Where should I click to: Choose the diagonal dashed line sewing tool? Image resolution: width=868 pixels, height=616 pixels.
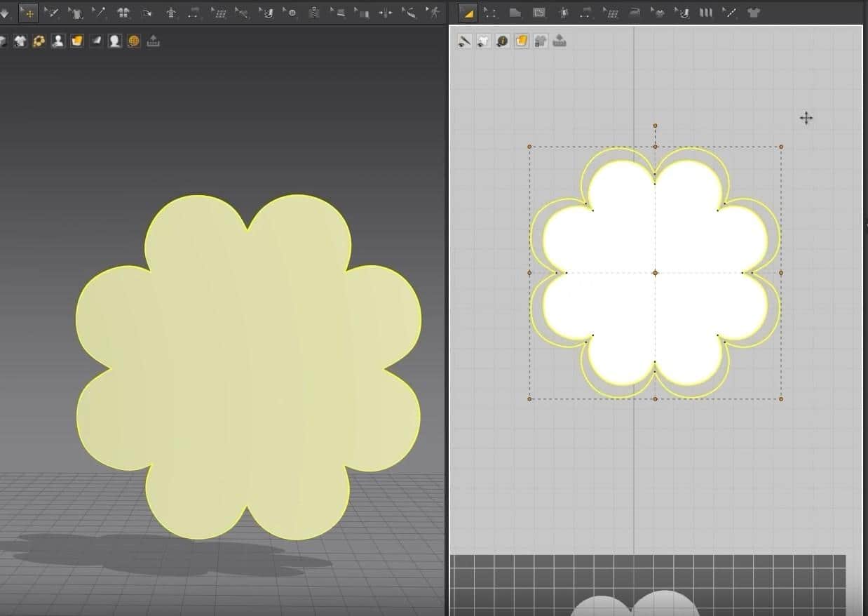tap(730, 13)
